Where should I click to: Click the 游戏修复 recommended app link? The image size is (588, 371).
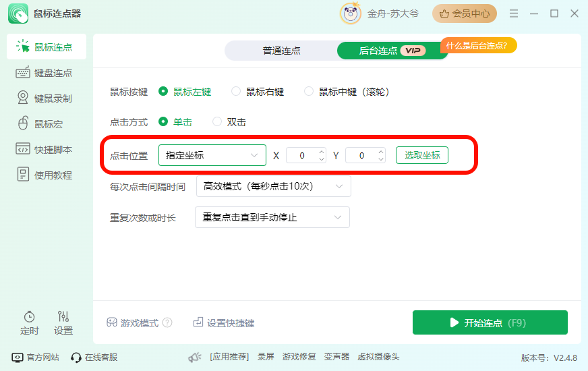pos(299,357)
